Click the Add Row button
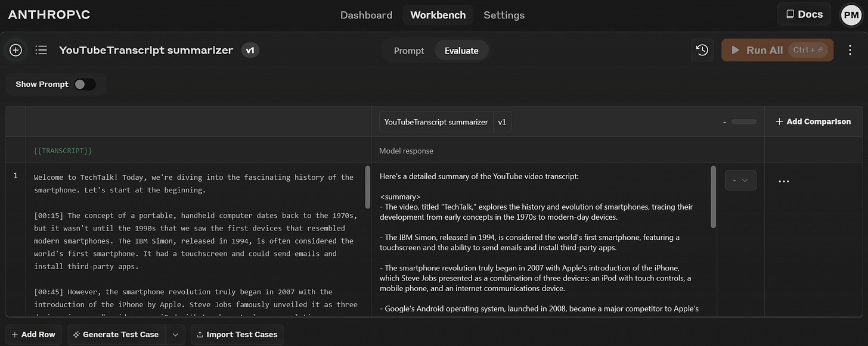868x346 pixels. [x=33, y=334]
